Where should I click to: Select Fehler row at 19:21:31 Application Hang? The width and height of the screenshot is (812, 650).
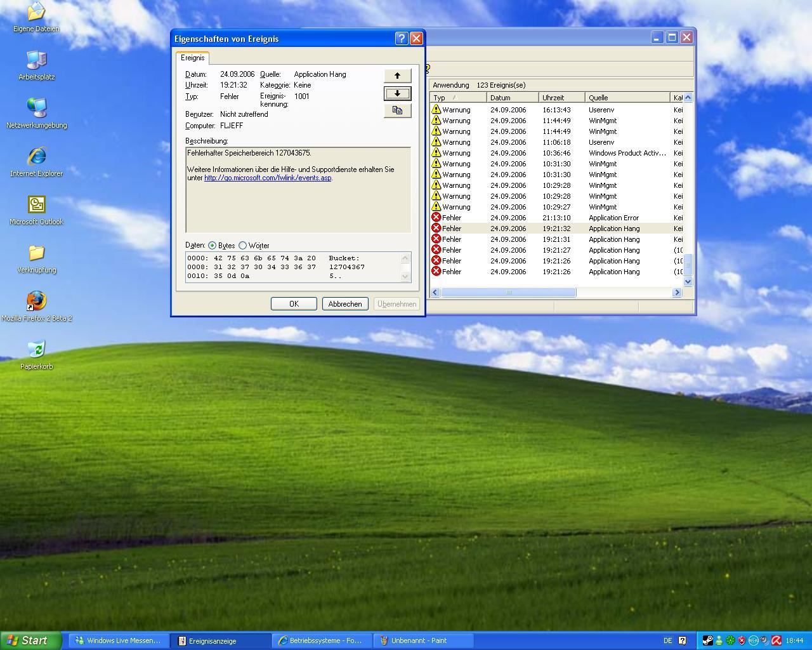[x=557, y=239]
